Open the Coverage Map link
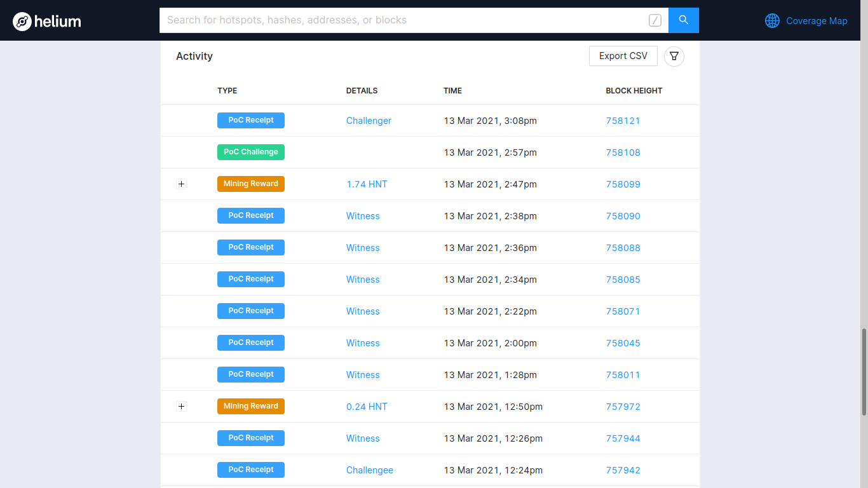The height and width of the screenshot is (488, 868). point(817,21)
